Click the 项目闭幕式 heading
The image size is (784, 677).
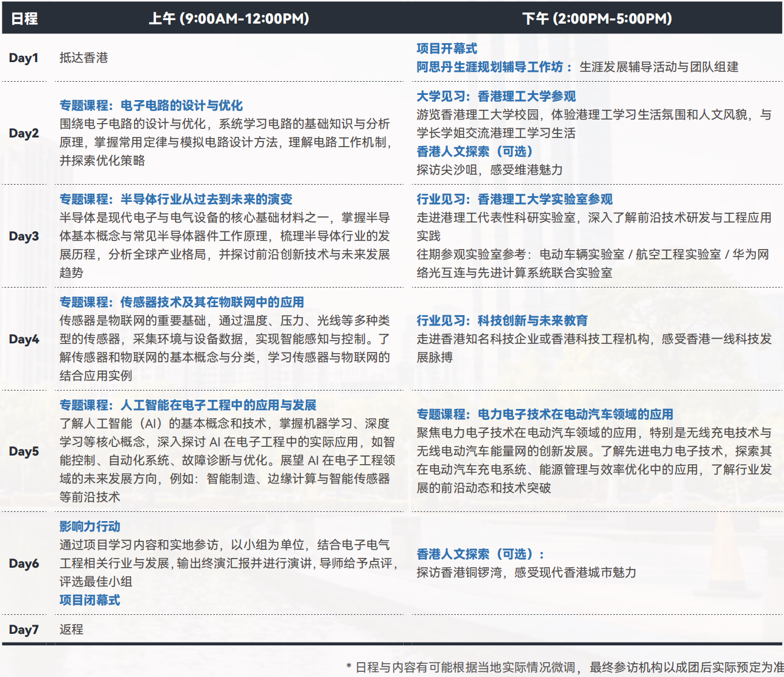pos(90,600)
